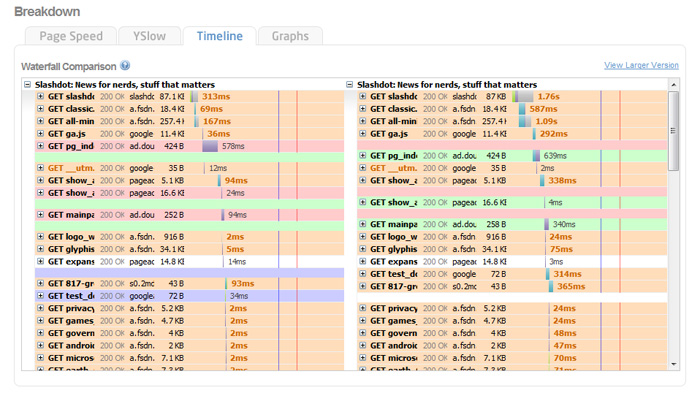The image size is (700, 393).
Task: Expand left GET show_a 24ms request
Action: point(41,193)
